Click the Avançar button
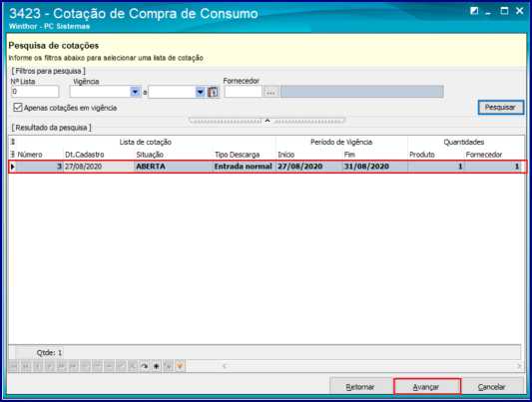 (427, 386)
